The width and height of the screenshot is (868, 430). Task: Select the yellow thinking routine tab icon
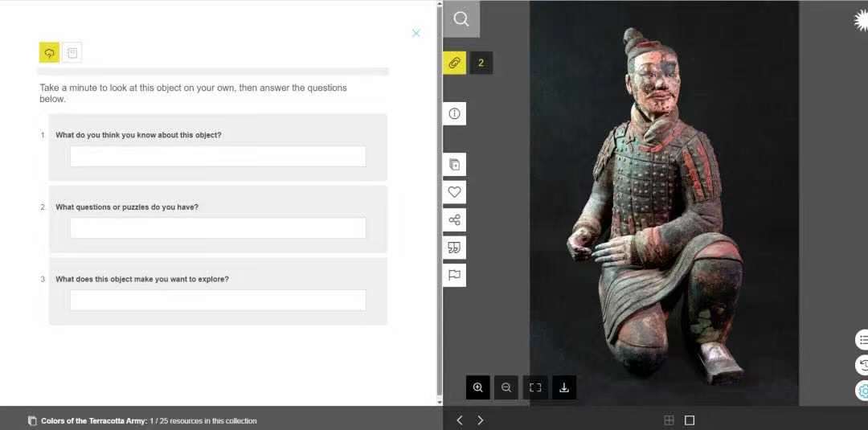point(49,52)
